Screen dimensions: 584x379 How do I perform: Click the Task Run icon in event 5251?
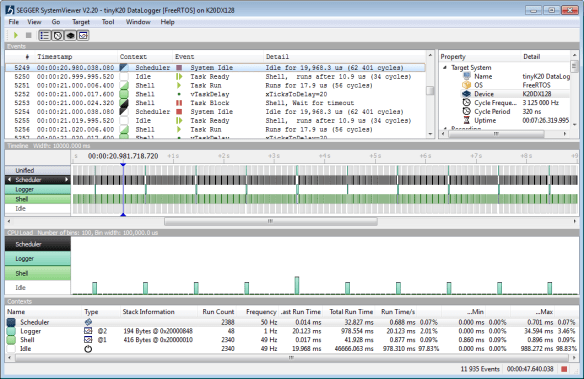click(179, 86)
